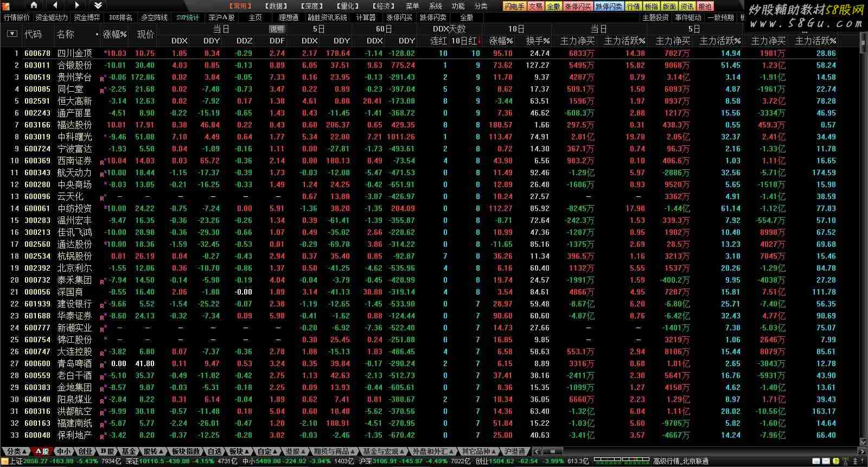Open the 融胜资讯系统 tab
This screenshot has width=868, height=467.
327,17
